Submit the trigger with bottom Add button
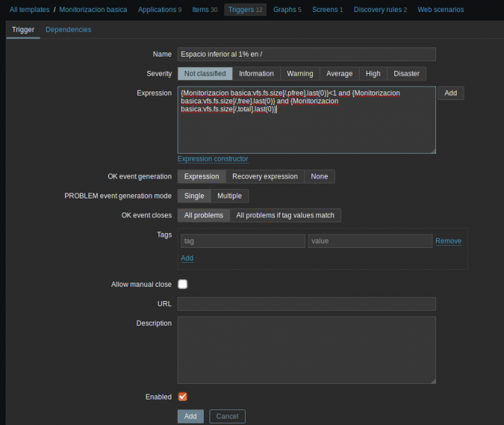504x425 pixels. click(x=190, y=416)
